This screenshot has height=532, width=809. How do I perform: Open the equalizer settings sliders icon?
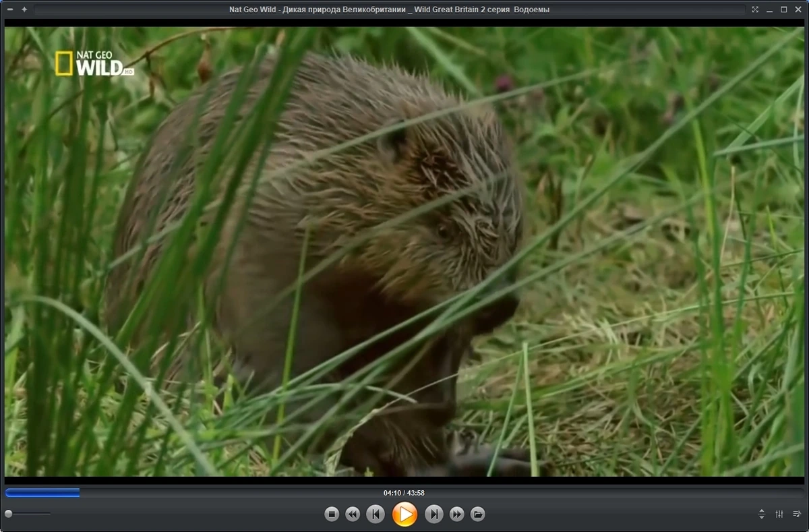point(779,514)
